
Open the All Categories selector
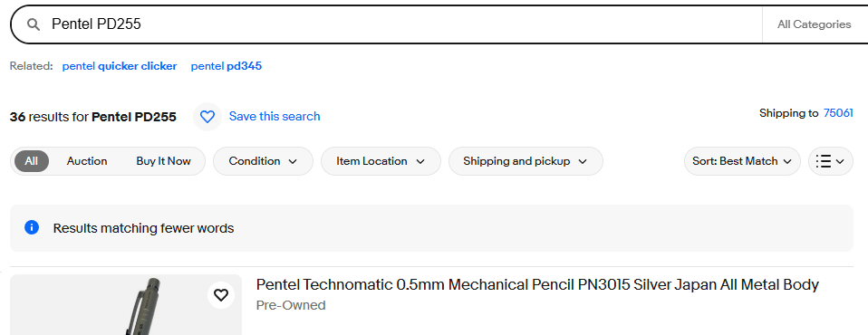pos(814,24)
